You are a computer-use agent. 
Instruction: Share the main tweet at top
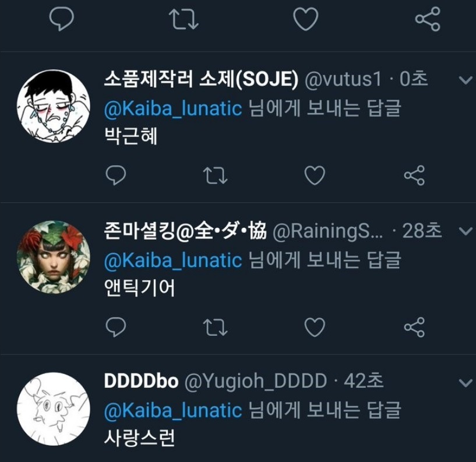(428, 19)
